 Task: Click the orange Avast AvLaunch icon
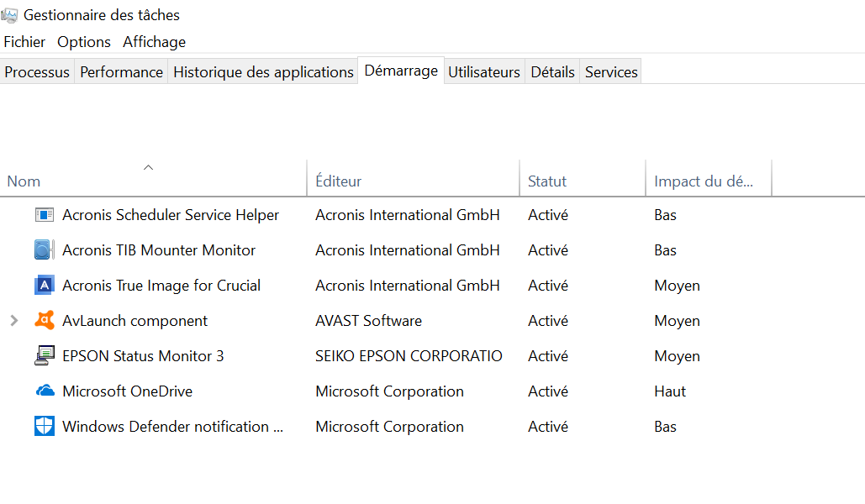(45, 321)
